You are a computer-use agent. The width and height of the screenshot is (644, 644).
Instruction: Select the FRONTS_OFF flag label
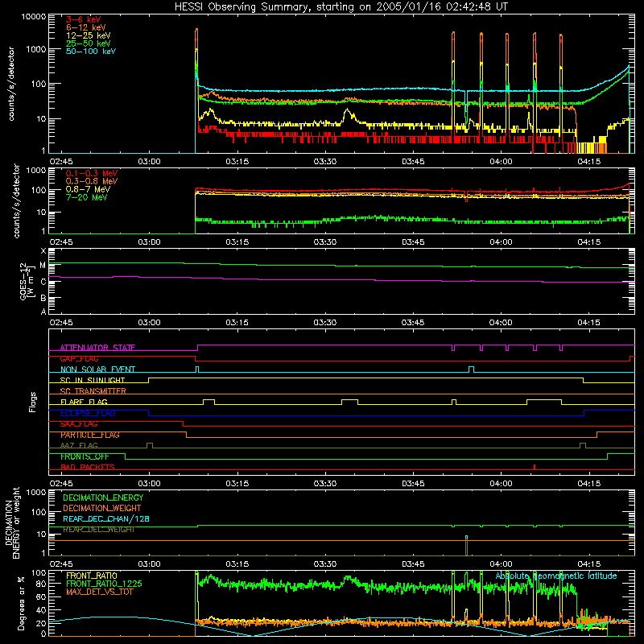tap(85, 456)
